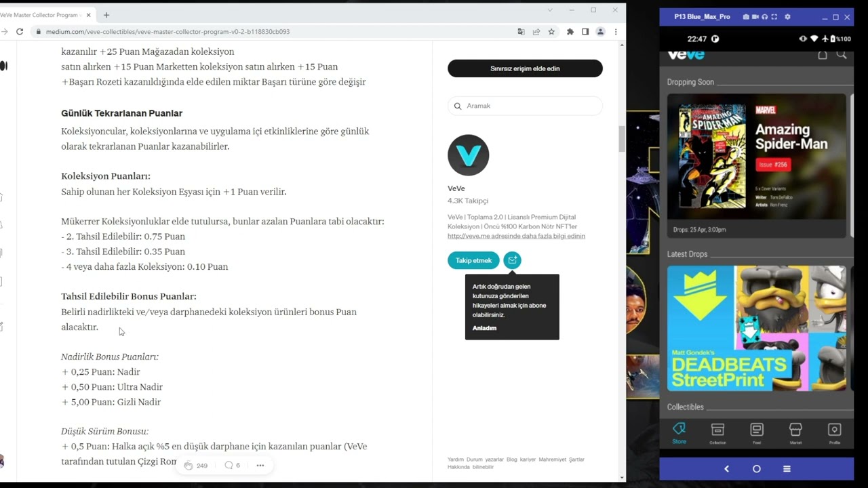Viewport: 868px width, 488px height.
Task: Click the text '+ 5,00 Puan: Gizli Nadir'
Action: coord(111,402)
